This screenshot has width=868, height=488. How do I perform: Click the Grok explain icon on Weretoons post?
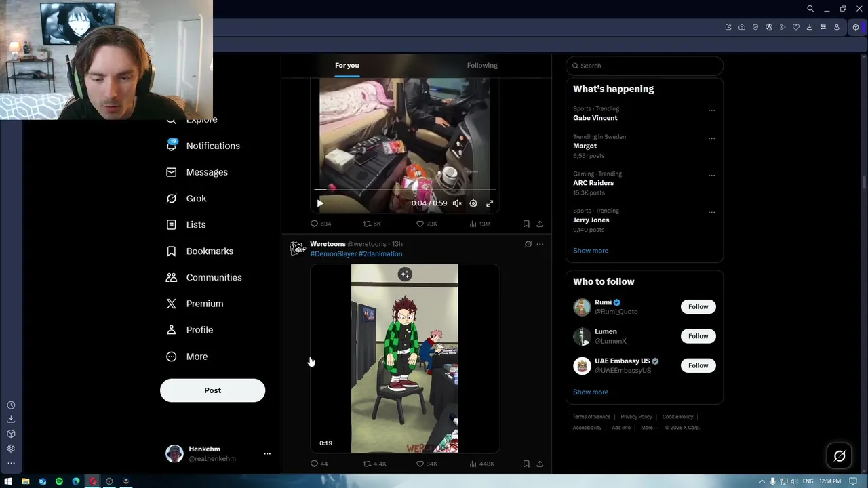(528, 244)
